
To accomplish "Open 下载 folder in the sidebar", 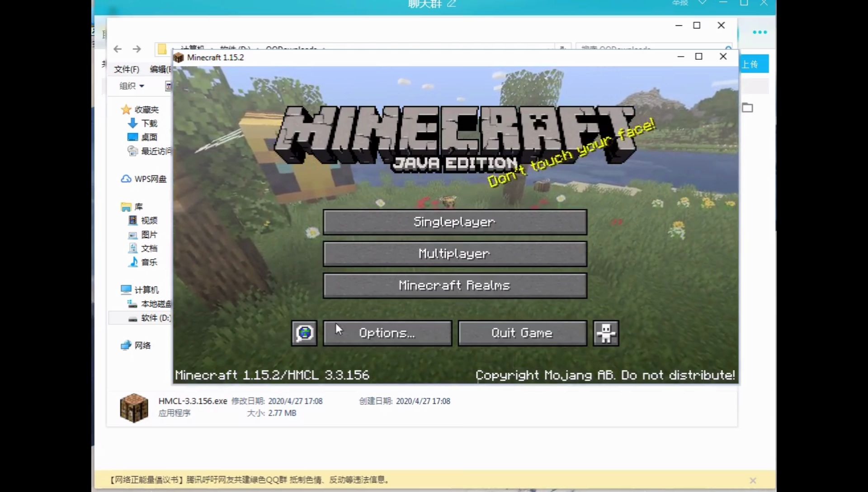I will [149, 123].
